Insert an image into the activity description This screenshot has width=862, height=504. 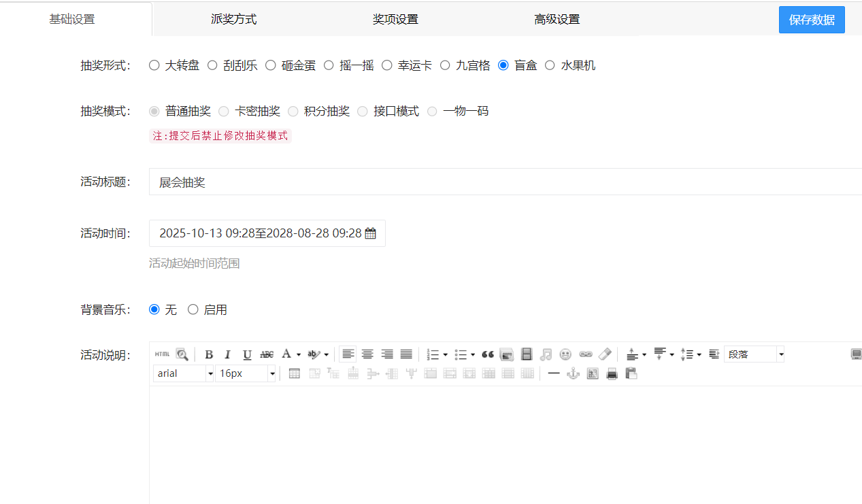point(506,354)
